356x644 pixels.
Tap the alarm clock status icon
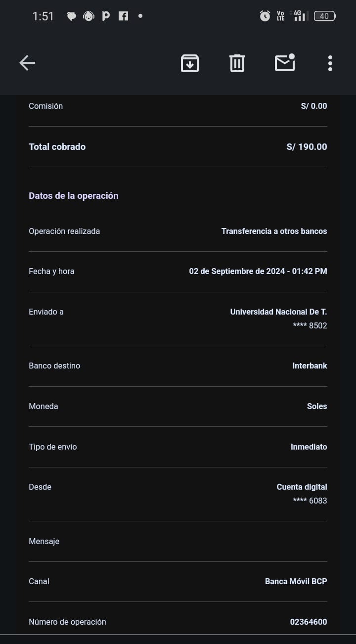pos(265,16)
